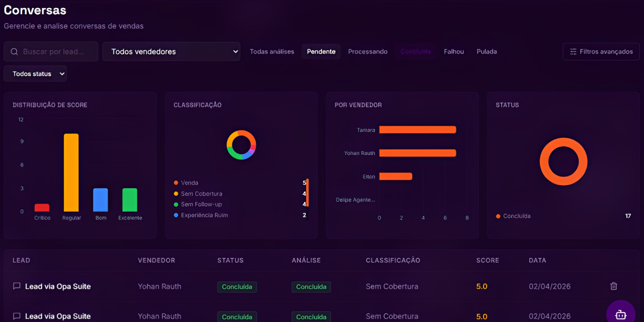Click the search magnifier icon

[x=14, y=52]
